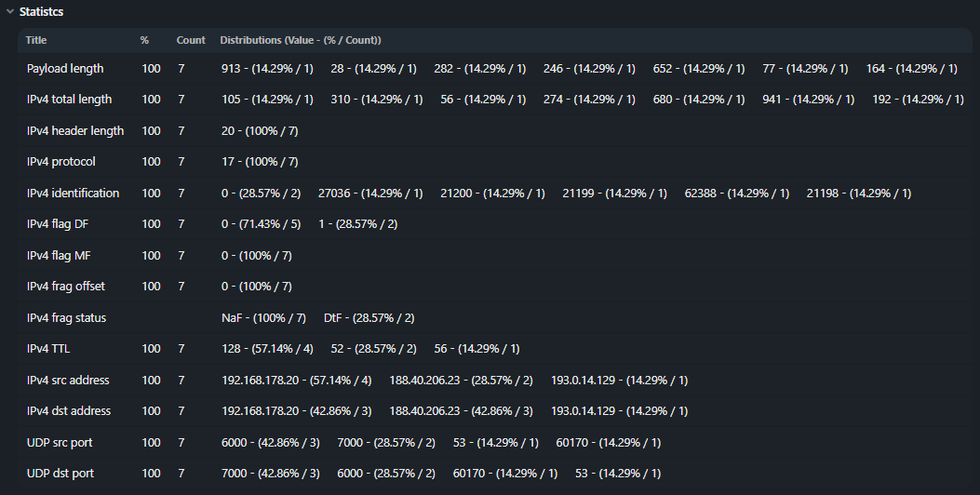Click the IPv4 identification row title

click(x=73, y=194)
